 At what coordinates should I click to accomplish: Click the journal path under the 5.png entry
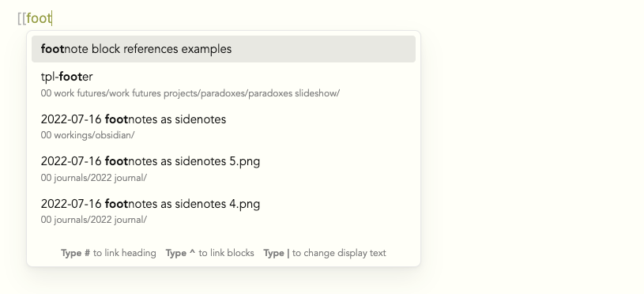(x=94, y=178)
